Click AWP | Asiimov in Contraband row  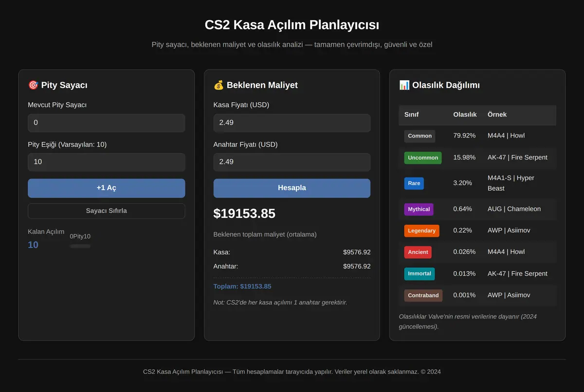point(509,295)
